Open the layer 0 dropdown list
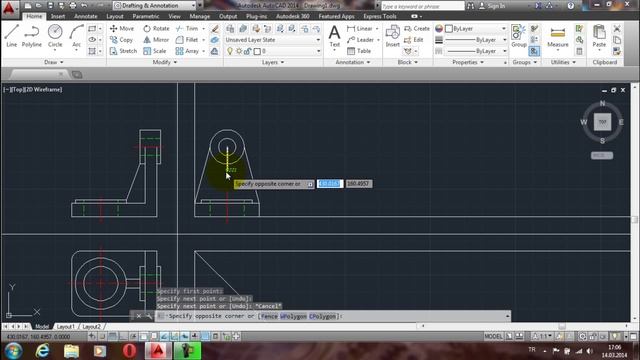This screenshot has height=360, width=640. (273, 51)
